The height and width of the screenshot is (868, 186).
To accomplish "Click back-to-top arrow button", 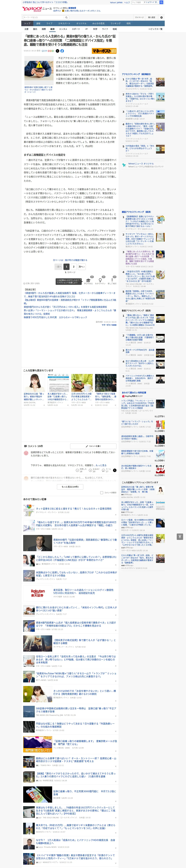I will tap(180, 537).
